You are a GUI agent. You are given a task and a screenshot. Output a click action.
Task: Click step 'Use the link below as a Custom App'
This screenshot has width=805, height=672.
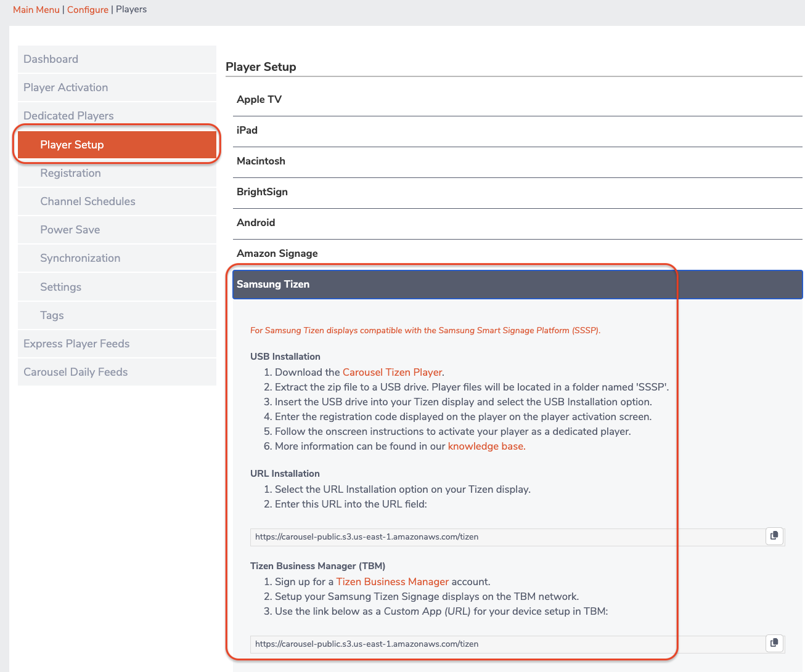441,611
